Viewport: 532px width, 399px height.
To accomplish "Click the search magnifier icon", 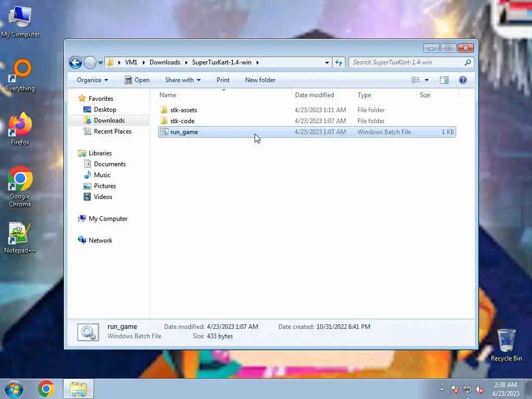I will 468,62.
